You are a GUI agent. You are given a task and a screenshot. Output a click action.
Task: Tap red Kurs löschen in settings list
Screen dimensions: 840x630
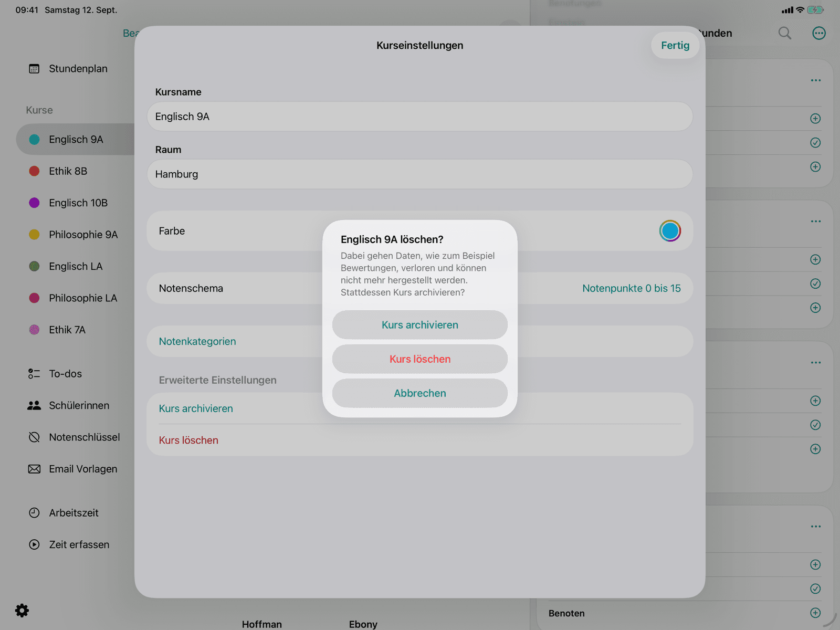420,440
